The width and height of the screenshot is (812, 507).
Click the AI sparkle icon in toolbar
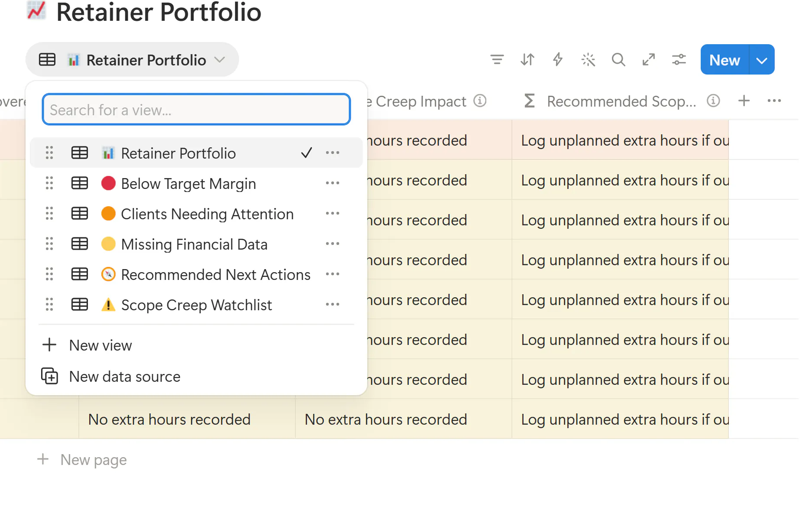click(x=588, y=59)
